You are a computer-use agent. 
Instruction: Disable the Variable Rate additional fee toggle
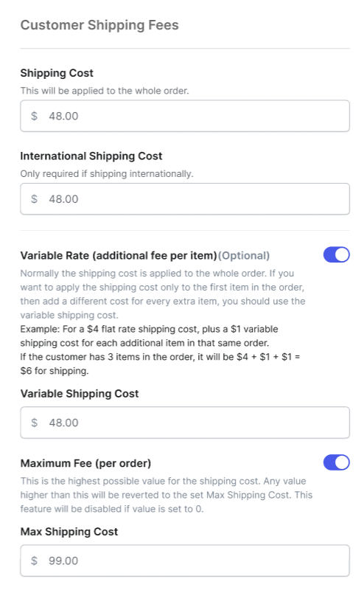coord(336,254)
